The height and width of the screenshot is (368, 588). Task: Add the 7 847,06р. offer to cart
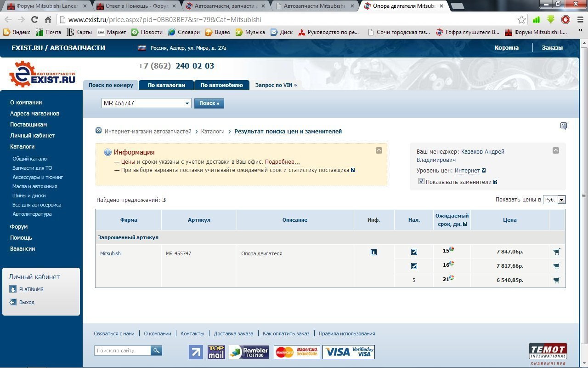[557, 252]
